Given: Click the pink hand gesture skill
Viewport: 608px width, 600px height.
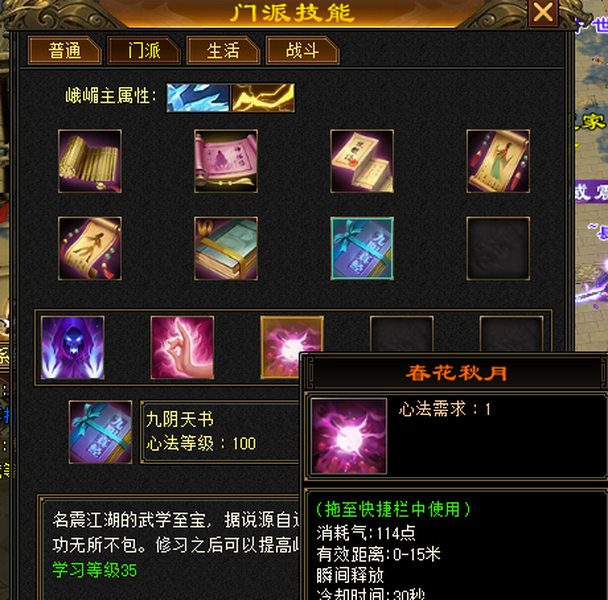Looking at the screenshot, I should pos(182,347).
